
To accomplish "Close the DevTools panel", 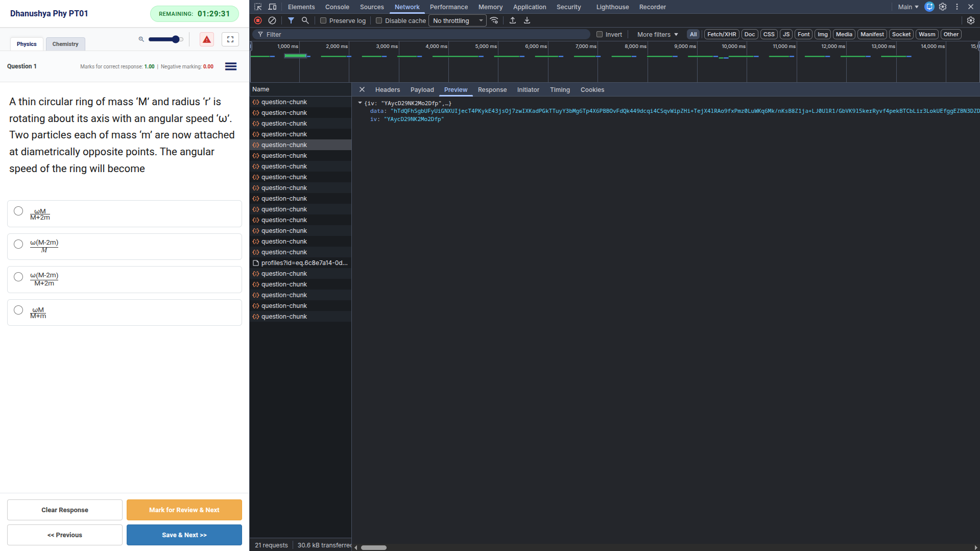I will [x=971, y=7].
